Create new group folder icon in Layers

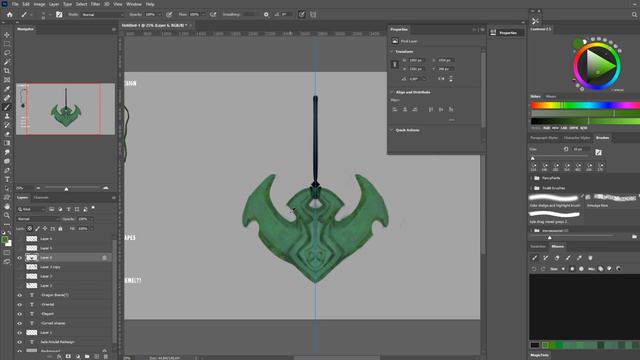point(87,356)
